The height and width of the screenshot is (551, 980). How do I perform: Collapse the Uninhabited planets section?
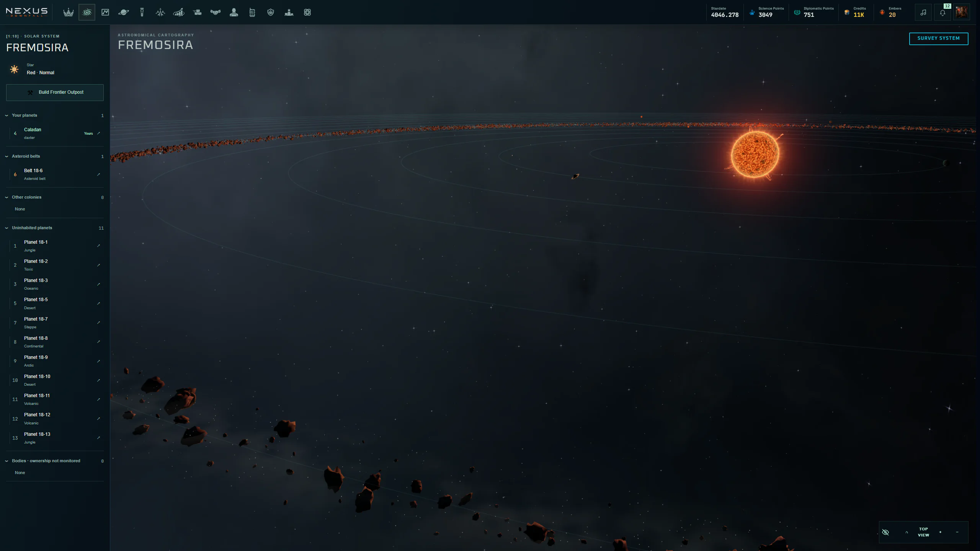tap(54, 228)
